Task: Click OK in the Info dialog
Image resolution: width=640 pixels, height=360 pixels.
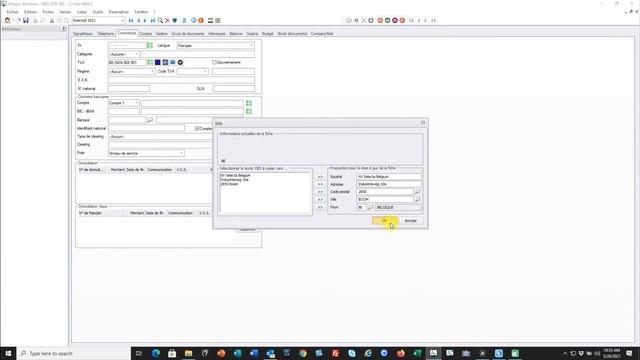Action: tap(384, 221)
